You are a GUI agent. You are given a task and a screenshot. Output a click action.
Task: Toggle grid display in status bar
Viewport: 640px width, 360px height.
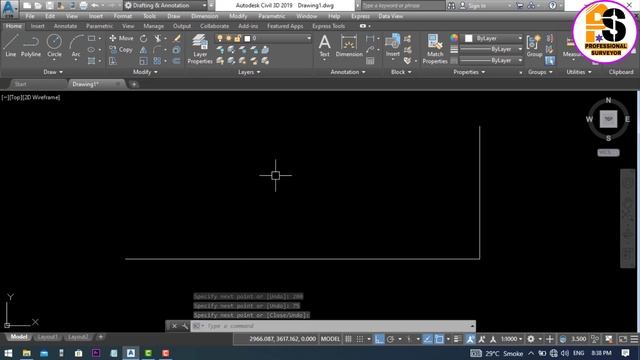348,339
